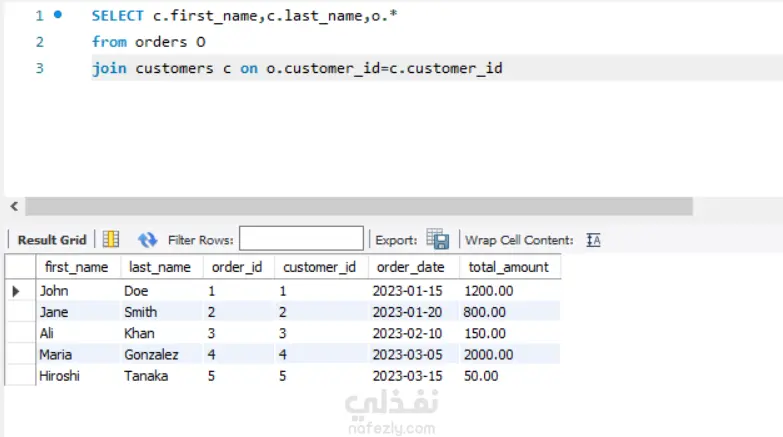Click the horizontal scrollbar left arrow
Viewport: 783px width, 437px height.
[14, 206]
